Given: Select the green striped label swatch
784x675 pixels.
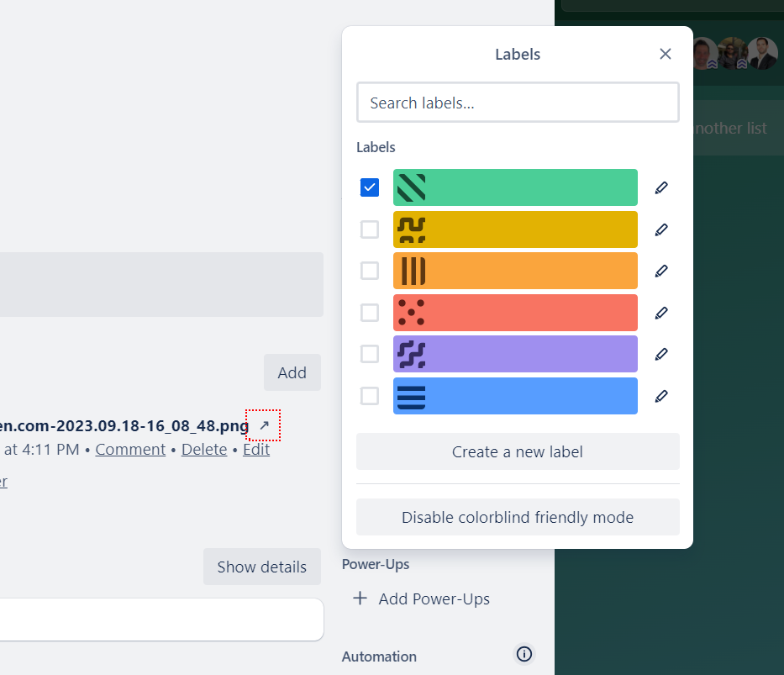Looking at the screenshot, I should 515,187.
